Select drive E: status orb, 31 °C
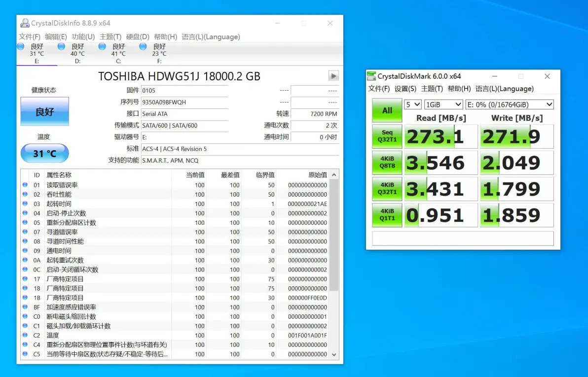Screen dimensions: 588x377 click(x=21, y=46)
